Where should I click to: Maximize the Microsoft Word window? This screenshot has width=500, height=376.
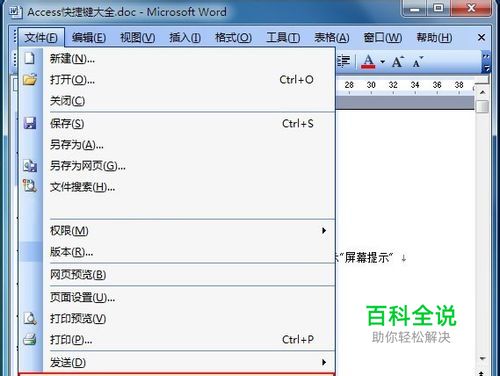[x=438, y=9]
